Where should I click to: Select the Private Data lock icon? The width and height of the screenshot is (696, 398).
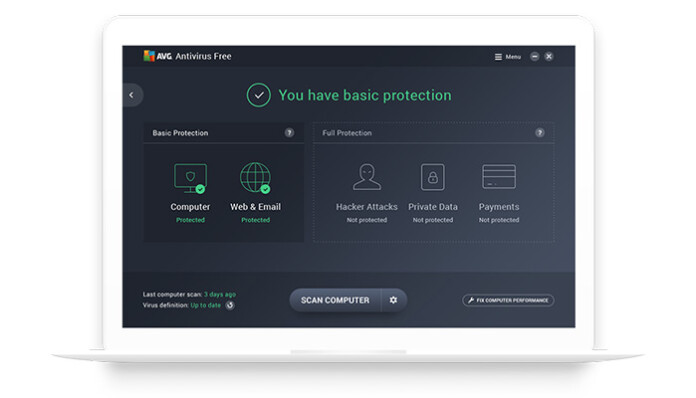[x=432, y=177]
